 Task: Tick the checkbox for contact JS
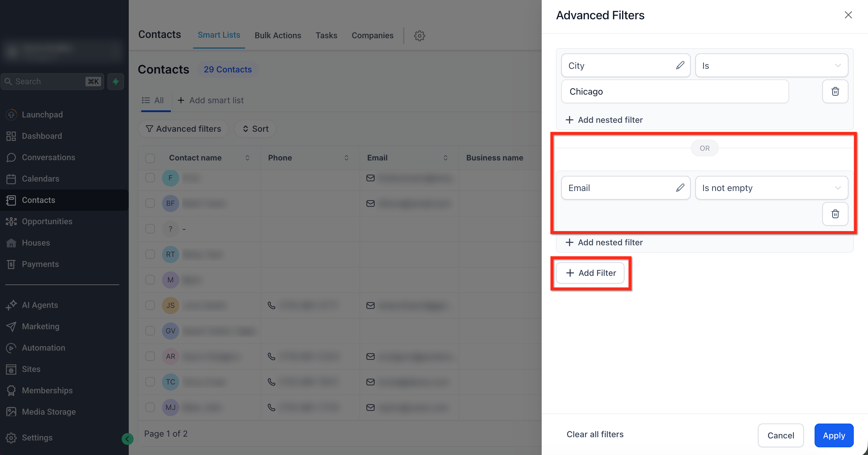(x=150, y=305)
